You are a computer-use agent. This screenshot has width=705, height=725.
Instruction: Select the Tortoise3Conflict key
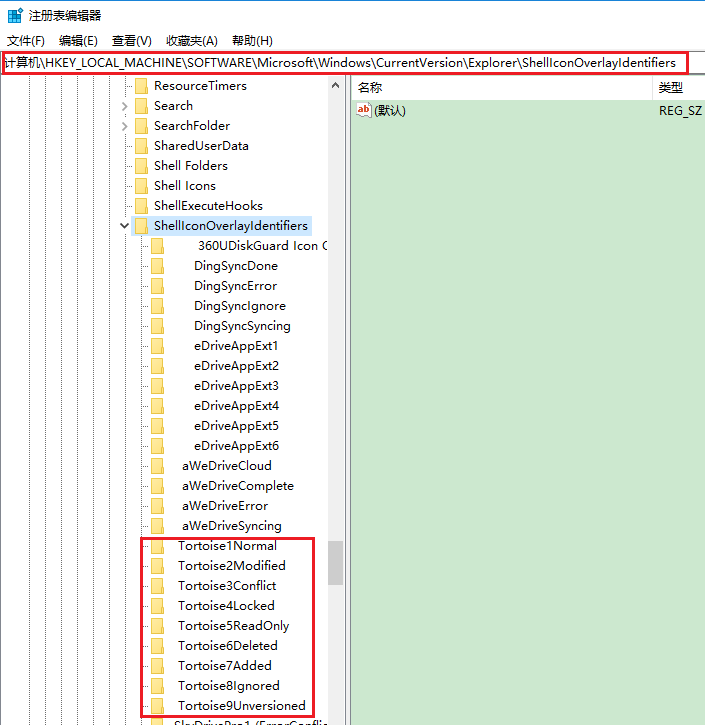click(227, 586)
